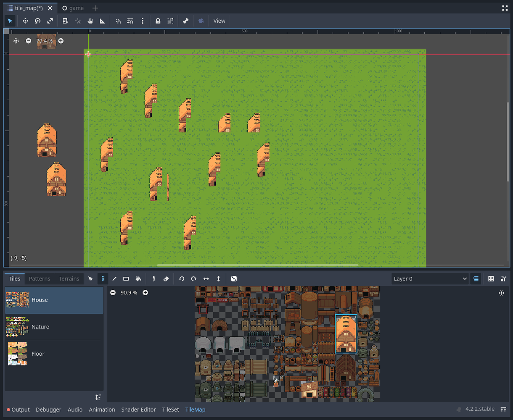The image size is (513, 420).
Task: Switch to the Patterns tab
Action: 39,278
